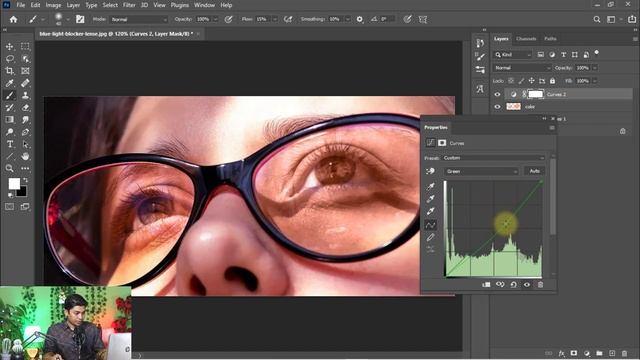Select the Lasso tool
Viewport: 640px width, 360px height.
pyautogui.click(x=9, y=59)
